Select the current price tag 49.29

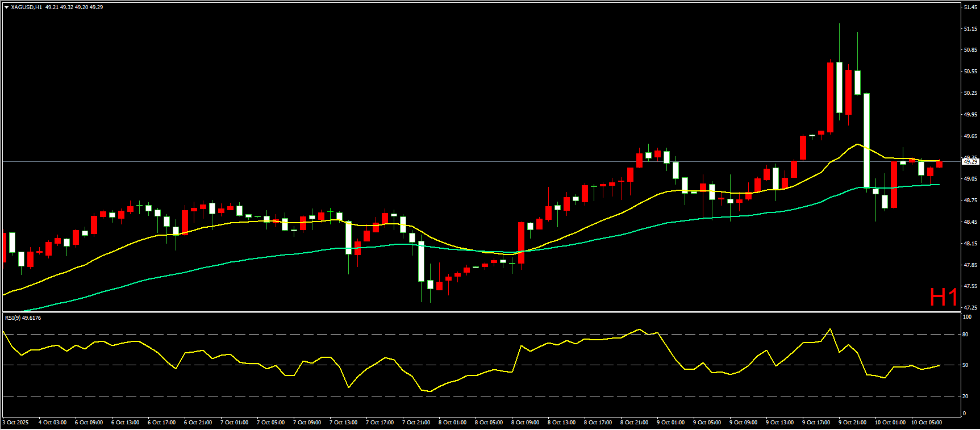(970, 162)
